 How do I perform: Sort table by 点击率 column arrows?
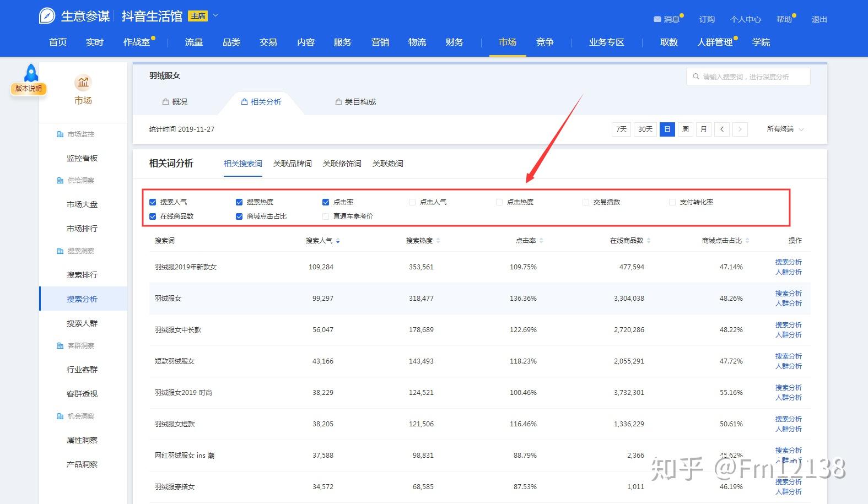pyautogui.click(x=541, y=241)
